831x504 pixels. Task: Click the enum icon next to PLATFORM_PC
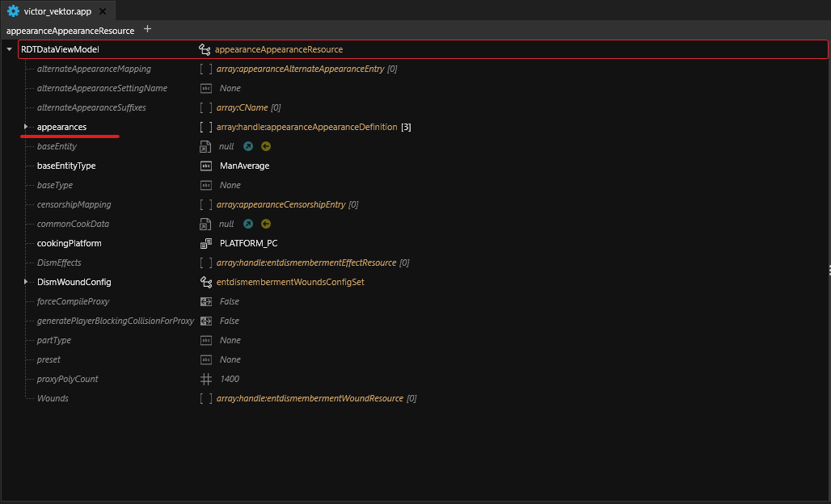206,243
